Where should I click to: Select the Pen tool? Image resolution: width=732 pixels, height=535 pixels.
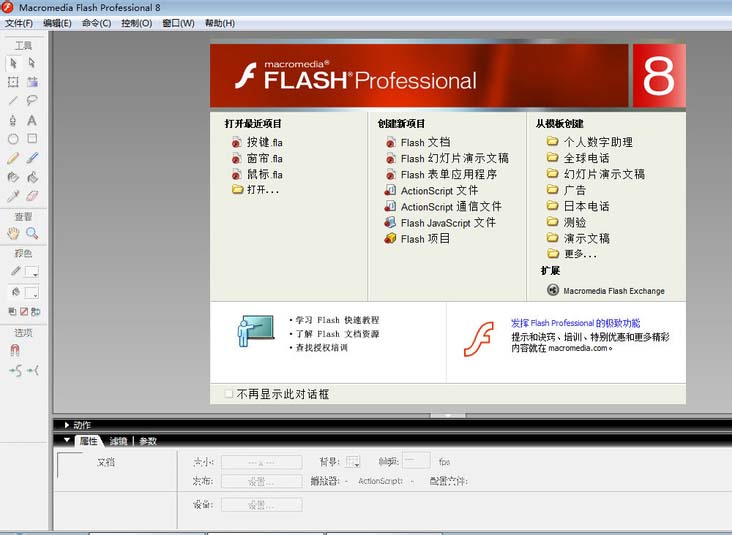(x=13, y=120)
